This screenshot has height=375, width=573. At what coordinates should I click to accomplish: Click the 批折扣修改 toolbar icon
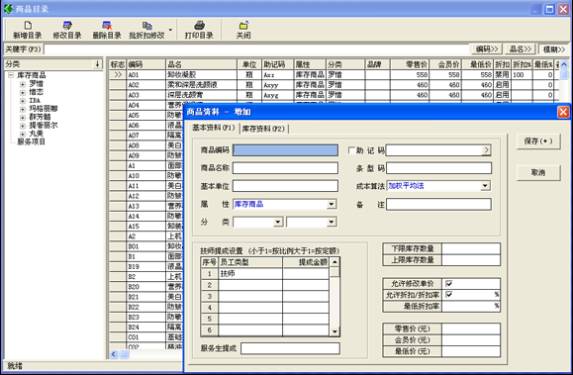click(x=147, y=25)
